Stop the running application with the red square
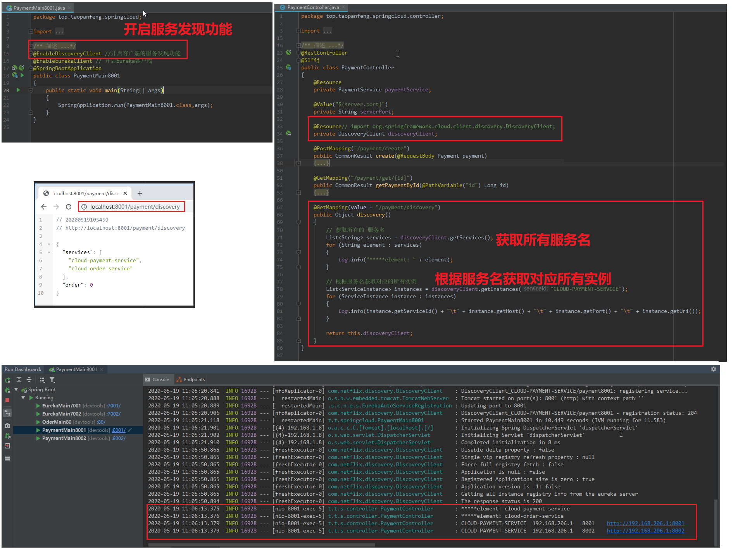This screenshot has height=560, width=745. tap(7, 400)
